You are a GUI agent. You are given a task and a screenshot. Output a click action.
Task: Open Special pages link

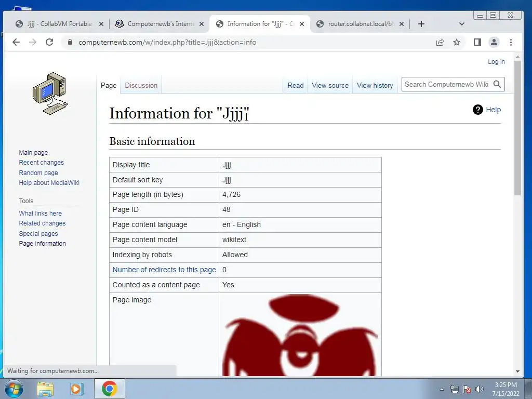pyautogui.click(x=38, y=233)
